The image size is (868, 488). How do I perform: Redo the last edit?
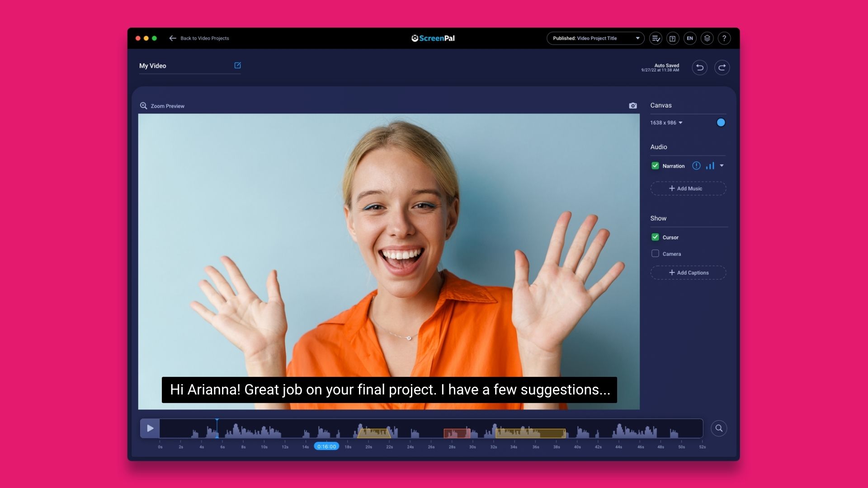tap(722, 68)
